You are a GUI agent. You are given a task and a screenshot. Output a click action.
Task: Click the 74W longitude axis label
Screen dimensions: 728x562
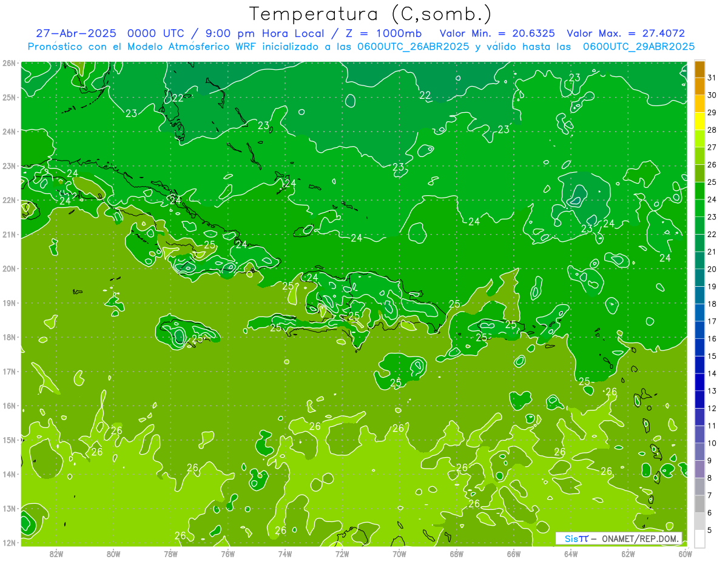click(285, 554)
